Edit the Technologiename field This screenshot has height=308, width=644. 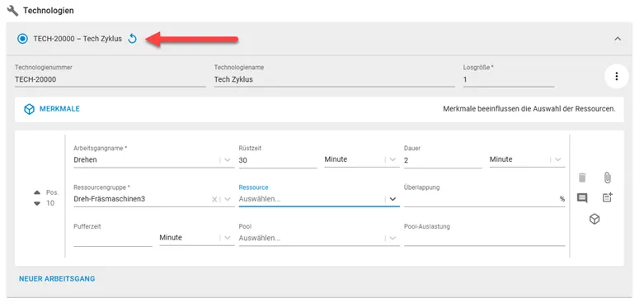click(x=334, y=80)
